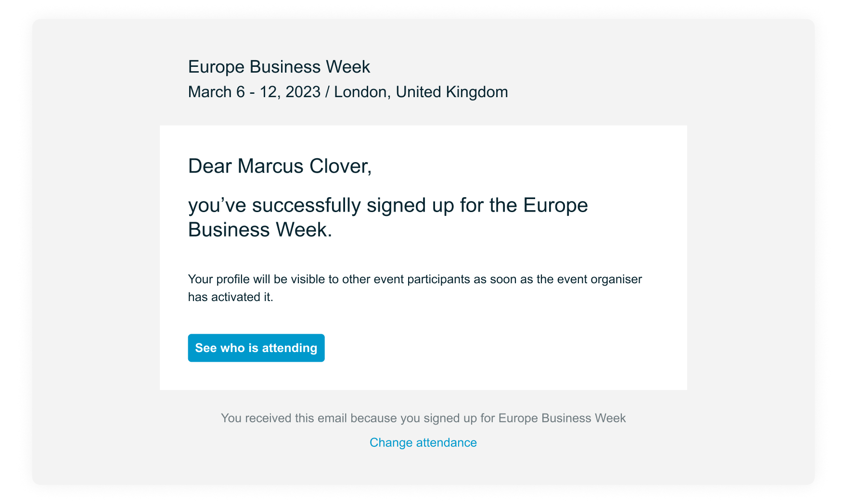The width and height of the screenshot is (847, 504).
Task: Click the profile visibility paragraph's first line
Action: 415,279
